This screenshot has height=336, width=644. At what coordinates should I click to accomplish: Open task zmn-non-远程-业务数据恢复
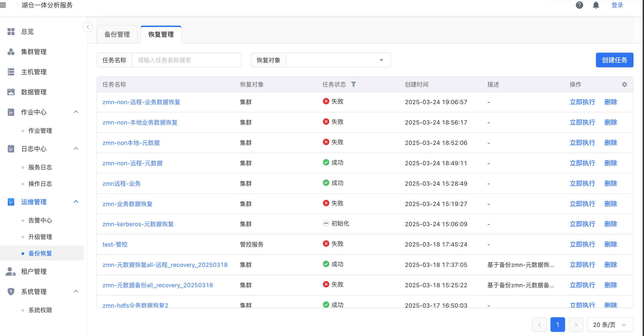pos(141,102)
